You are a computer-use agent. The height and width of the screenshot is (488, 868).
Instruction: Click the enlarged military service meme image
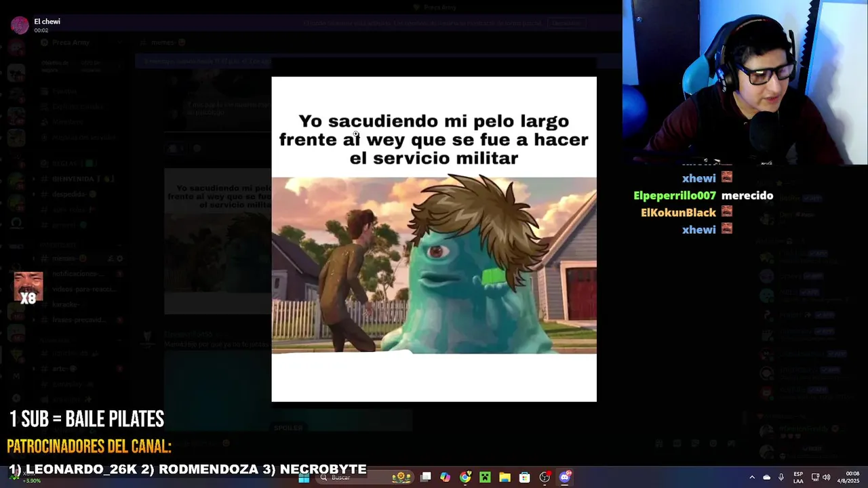tap(434, 239)
